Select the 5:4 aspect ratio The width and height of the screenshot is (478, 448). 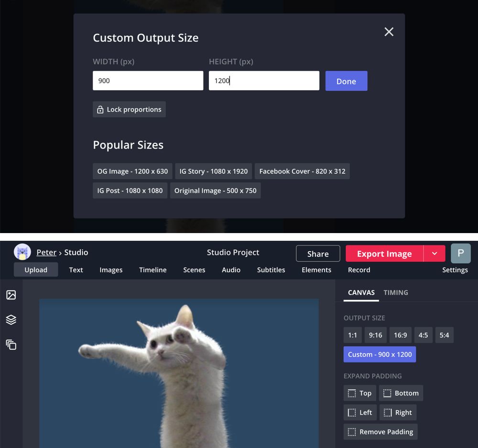coord(444,335)
